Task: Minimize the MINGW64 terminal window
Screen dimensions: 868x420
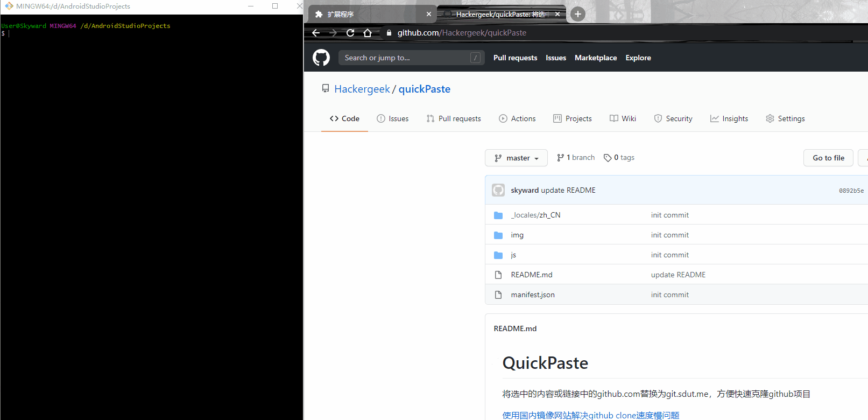Action: coord(251,6)
